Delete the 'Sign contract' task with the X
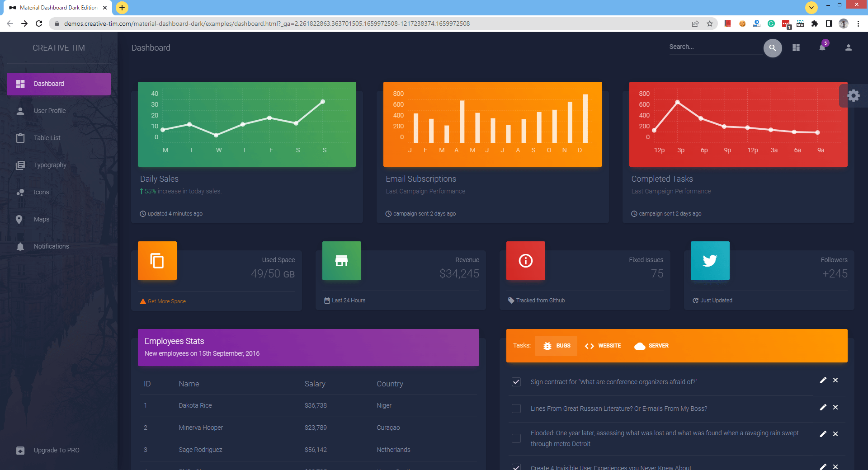This screenshot has width=868, height=470. click(x=835, y=380)
